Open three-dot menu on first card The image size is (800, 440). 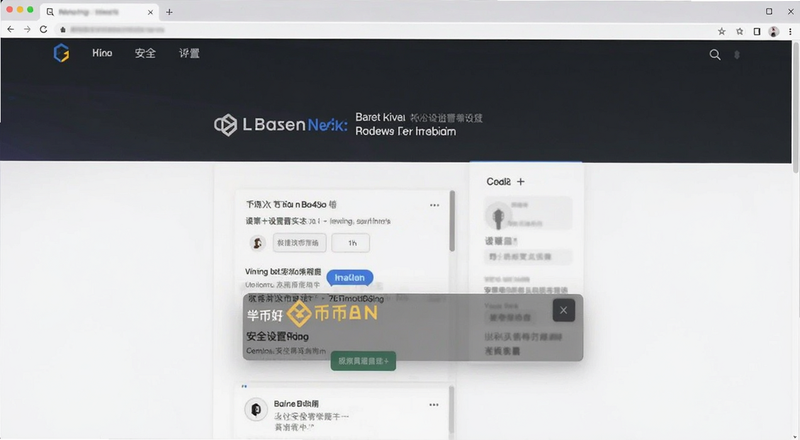[x=434, y=205]
